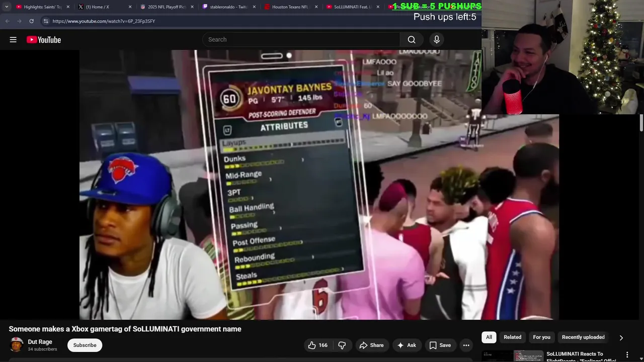Image resolution: width=644 pixels, height=362 pixels.
Task: Click the video title text
Action: (x=125, y=329)
